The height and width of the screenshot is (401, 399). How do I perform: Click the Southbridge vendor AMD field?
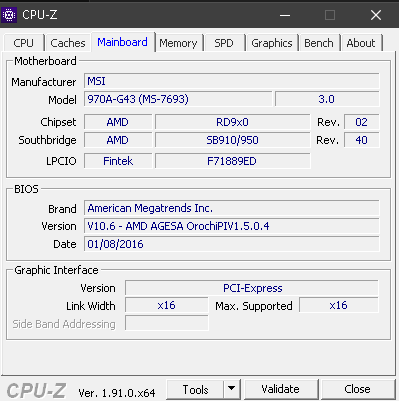118,140
